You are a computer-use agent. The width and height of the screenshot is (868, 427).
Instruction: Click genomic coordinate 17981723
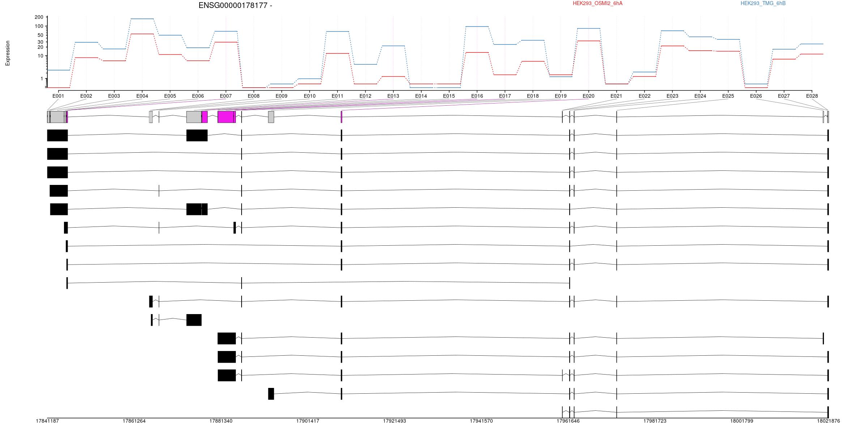coord(655,421)
